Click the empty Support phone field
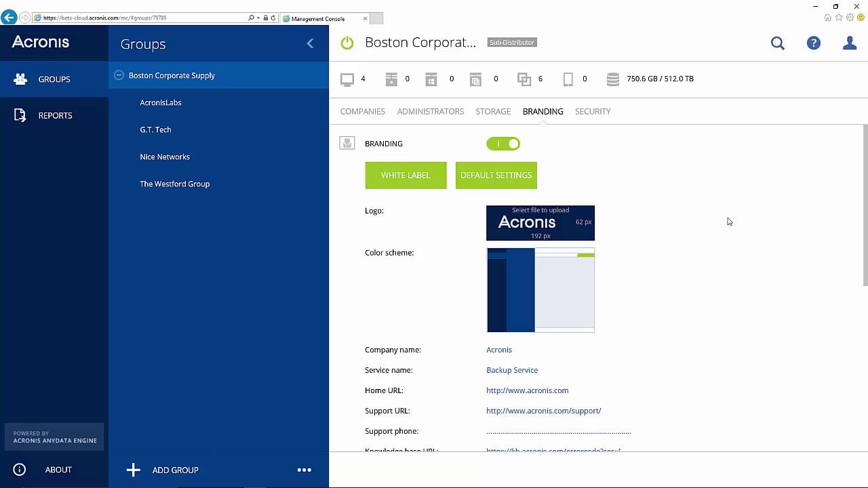This screenshot has width=868, height=488. pos(559,431)
